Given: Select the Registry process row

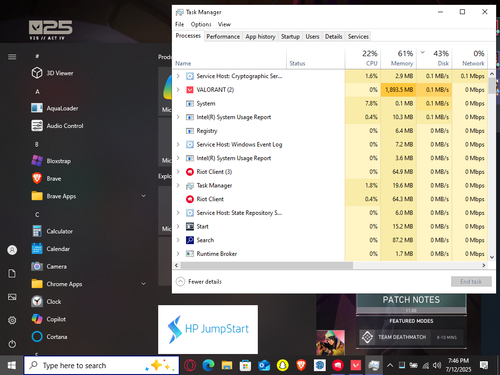Looking at the screenshot, I should point(330,131).
